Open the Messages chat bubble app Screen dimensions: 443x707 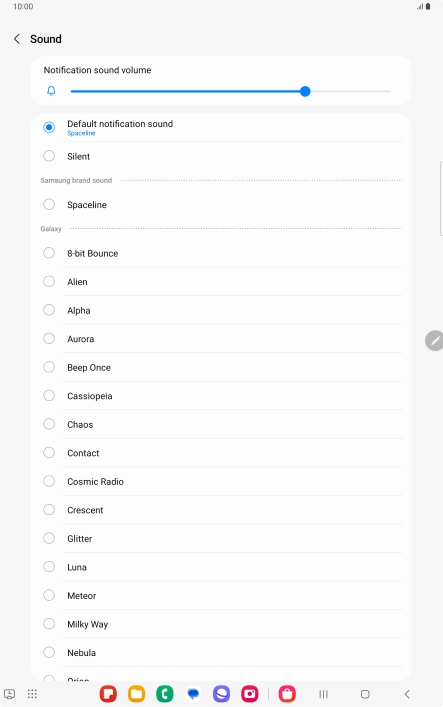[x=193, y=694]
